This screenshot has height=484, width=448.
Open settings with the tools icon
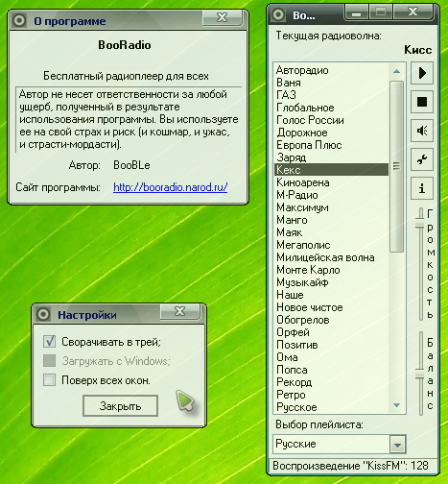(422, 159)
